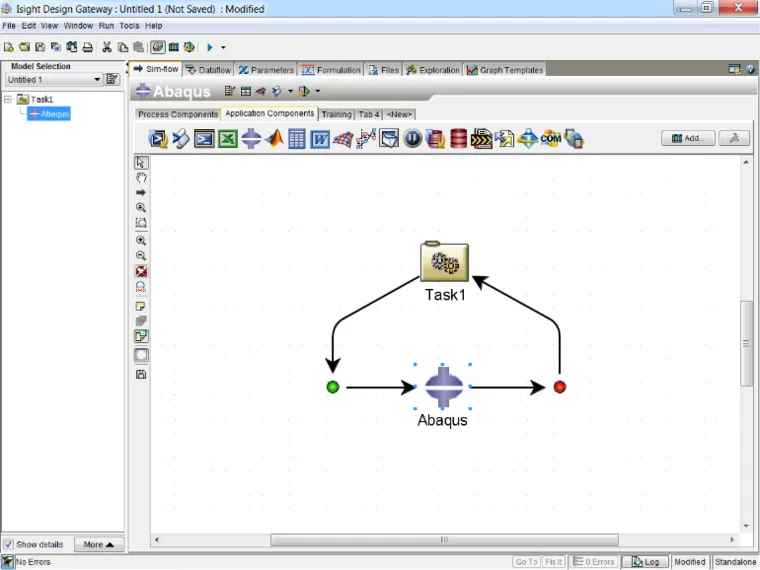Click the horizontal scrollbar thumb
Screen dimensions: 760x570
click(x=444, y=539)
